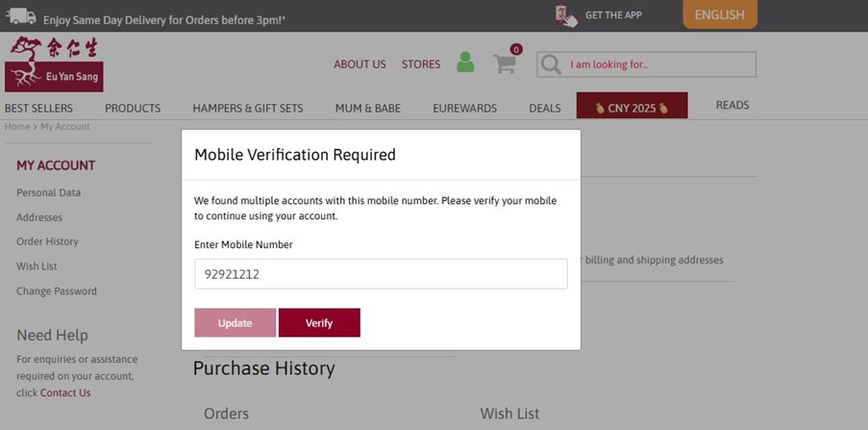Open the user account icon

(465, 63)
